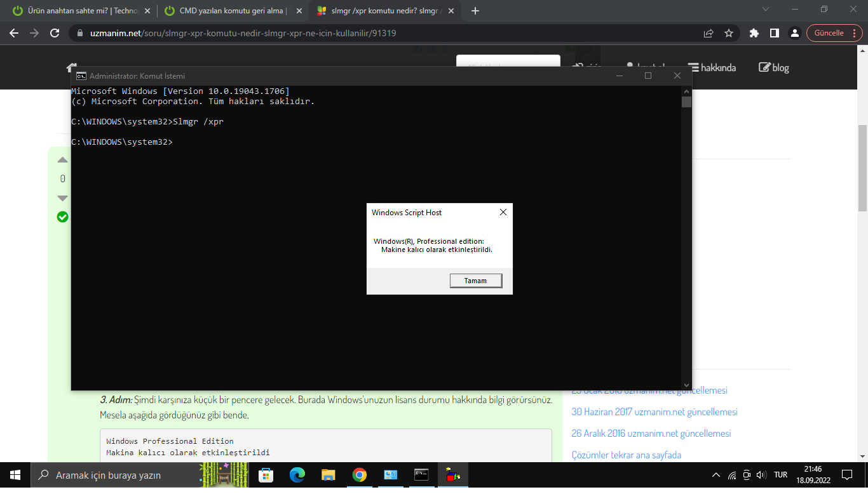Downvote the answer with the down arrow
The height and width of the screenshot is (499, 868).
click(62, 198)
